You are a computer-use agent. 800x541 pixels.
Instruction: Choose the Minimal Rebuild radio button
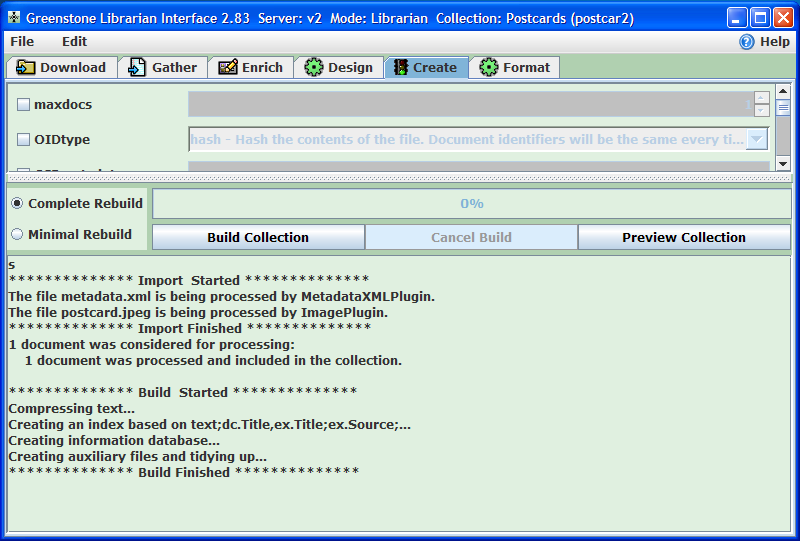coord(17,235)
